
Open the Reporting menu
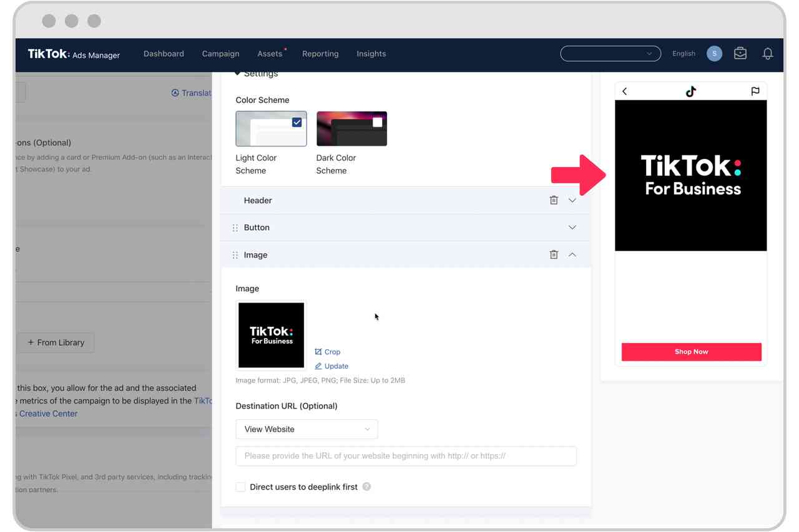click(x=320, y=54)
